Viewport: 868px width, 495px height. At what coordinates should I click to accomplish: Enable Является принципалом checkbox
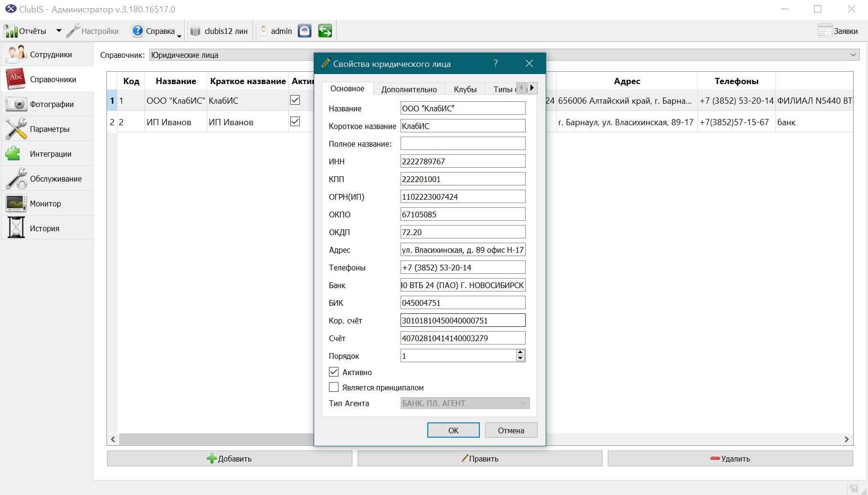point(334,387)
